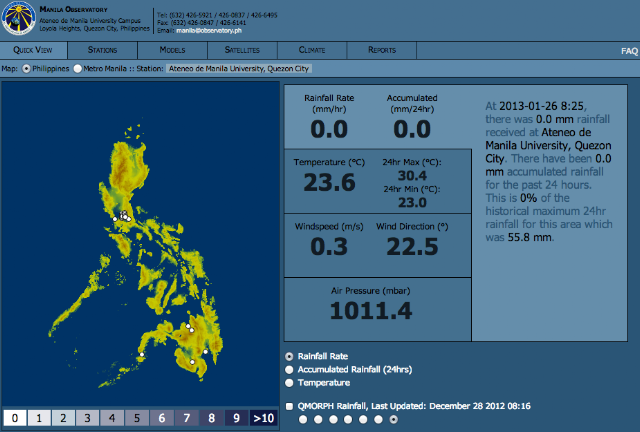Go to the Satellites tab
640x432 pixels.
242,50
